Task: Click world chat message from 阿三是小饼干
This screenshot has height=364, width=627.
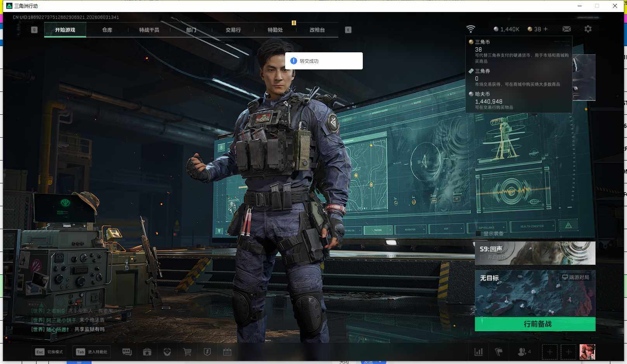Action: [x=68, y=320]
